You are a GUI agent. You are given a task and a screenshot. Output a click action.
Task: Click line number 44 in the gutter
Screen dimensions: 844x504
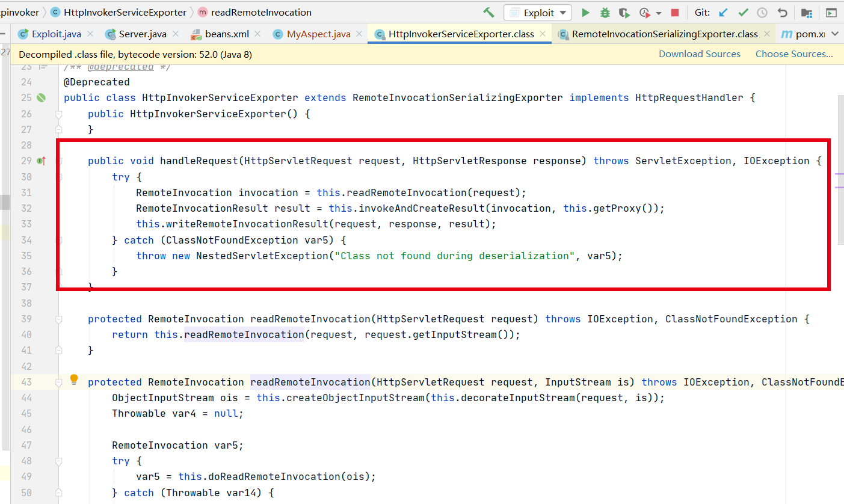coord(26,398)
